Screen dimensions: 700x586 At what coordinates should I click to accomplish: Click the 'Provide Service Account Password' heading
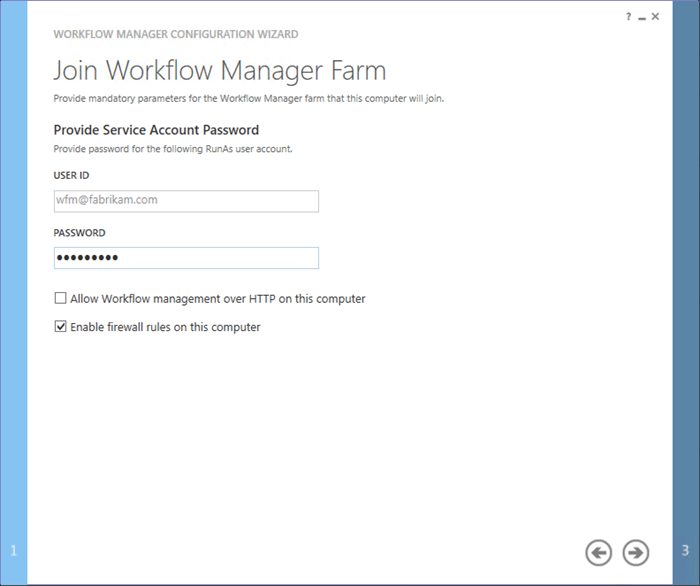coord(156,130)
